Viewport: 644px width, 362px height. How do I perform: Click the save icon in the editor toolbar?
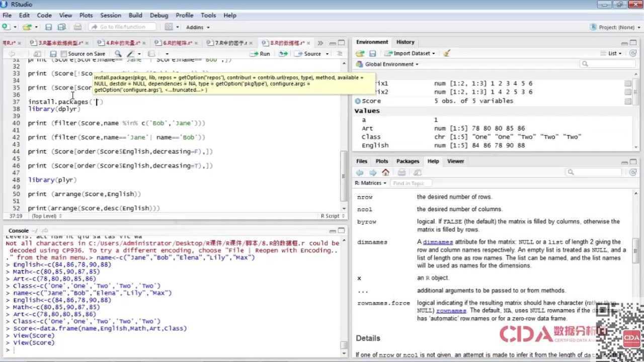(53, 54)
